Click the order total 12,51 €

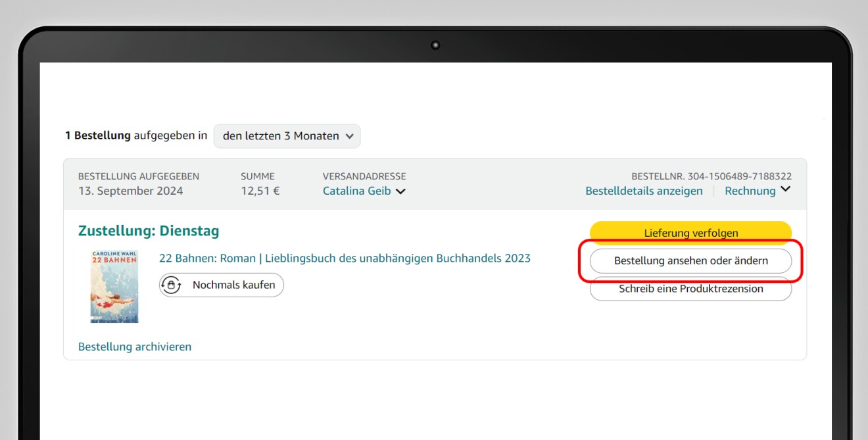260,191
